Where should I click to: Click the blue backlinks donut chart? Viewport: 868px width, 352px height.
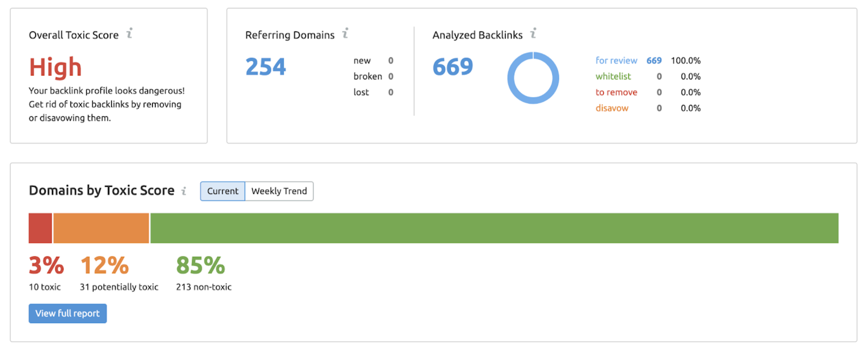pyautogui.click(x=533, y=78)
